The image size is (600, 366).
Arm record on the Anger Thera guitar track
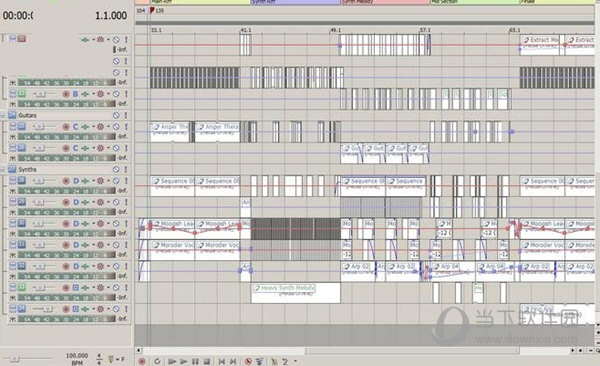click(x=66, y=127)
